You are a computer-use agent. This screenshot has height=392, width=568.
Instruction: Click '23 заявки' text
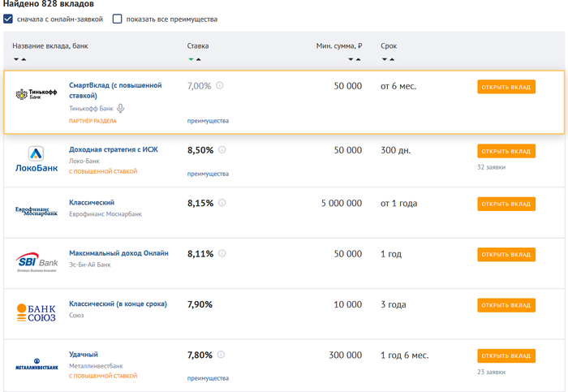(491, 372)
